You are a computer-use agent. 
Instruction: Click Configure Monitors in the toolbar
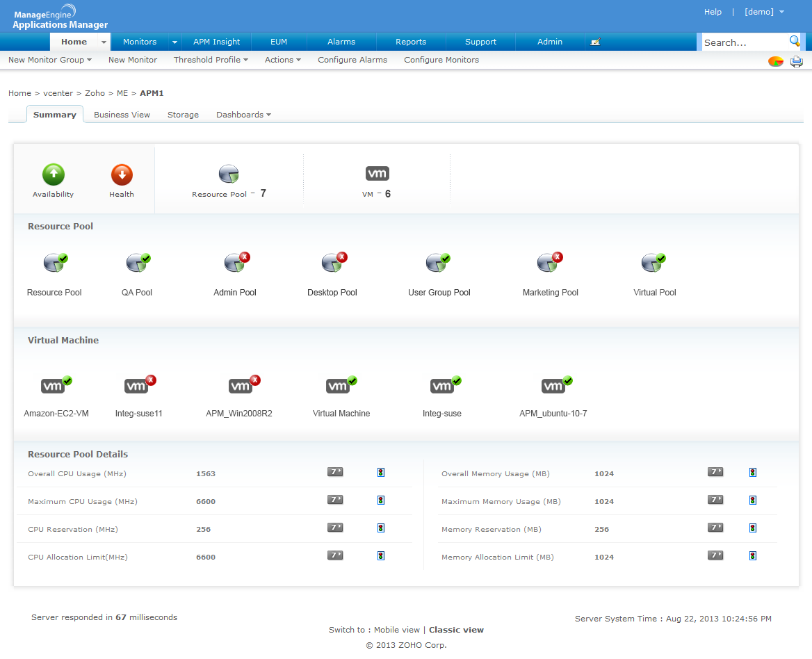pos(441,60)
